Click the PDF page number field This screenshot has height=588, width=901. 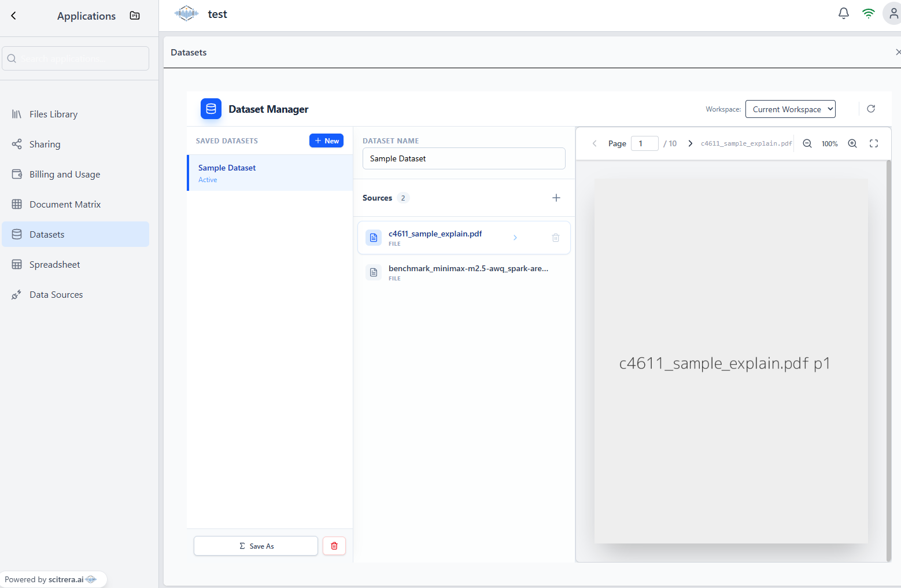[x=645, y=143]
